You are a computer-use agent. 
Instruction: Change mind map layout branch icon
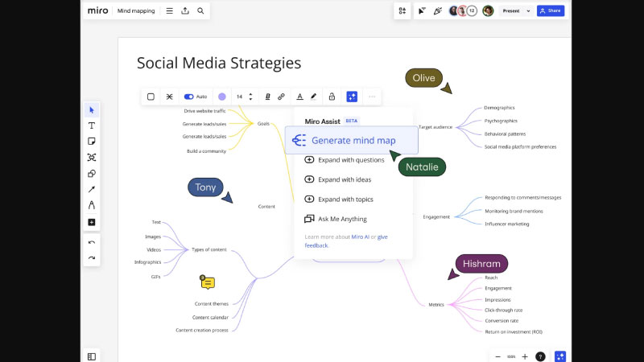[x=169, y=97]
